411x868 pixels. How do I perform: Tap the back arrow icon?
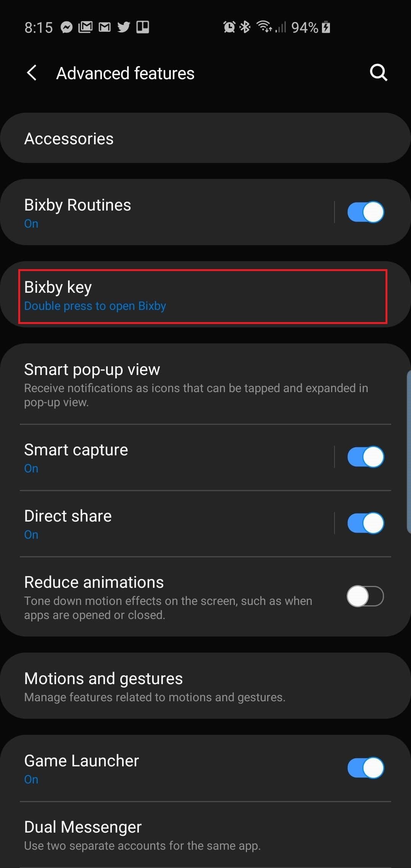click(x=32, y=73)
